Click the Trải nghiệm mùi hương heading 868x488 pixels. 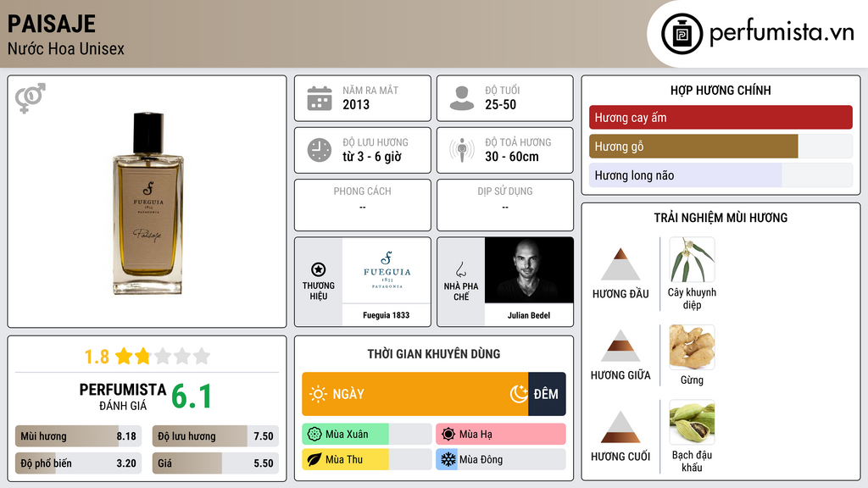(721, 218)
